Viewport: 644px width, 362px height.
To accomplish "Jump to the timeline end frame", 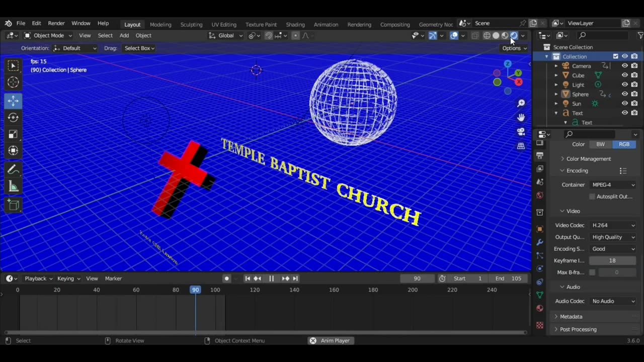I will (295, 279).
